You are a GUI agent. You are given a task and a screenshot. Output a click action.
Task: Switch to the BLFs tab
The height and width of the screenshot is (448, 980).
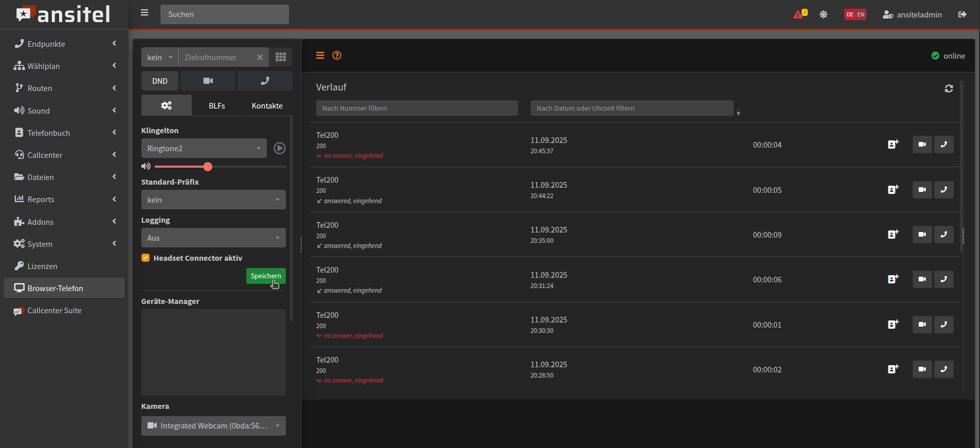pyautogui.click(x=216, y=105)
